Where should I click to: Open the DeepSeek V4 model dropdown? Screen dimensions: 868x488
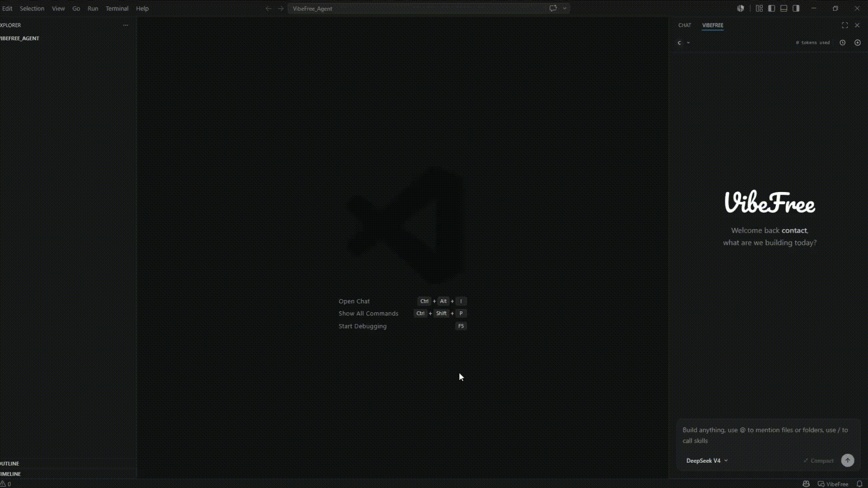(707, 460)
